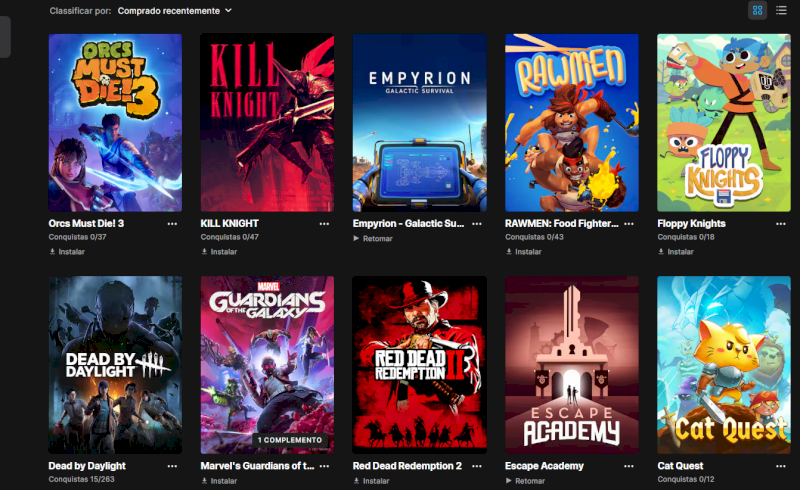Click 'Conquistas 0/18' under Floppy Knights
800x490 pixels.
click(x=686, y=237)
